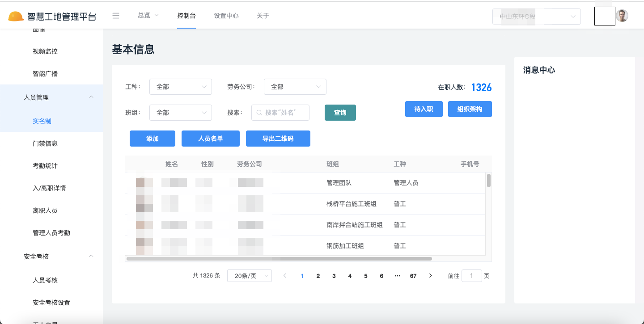Click the 待入职 button
Screen dimensions: 644x324
(x=424, y=109)
